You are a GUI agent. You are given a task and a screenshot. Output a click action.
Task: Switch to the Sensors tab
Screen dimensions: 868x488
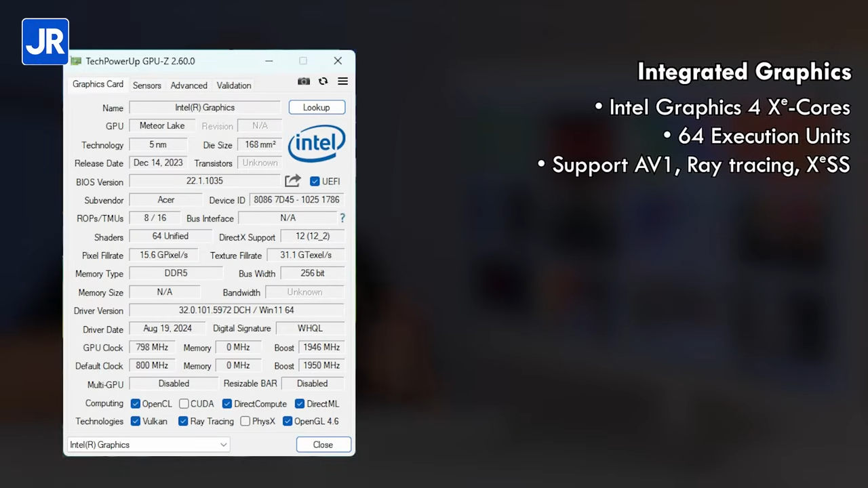click(x=147, y=85)
